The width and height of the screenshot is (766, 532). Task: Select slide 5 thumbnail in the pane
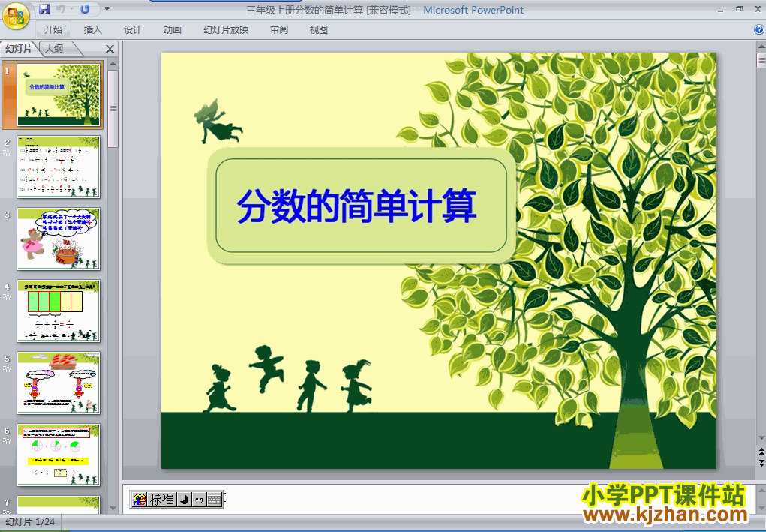coord(59,383)
